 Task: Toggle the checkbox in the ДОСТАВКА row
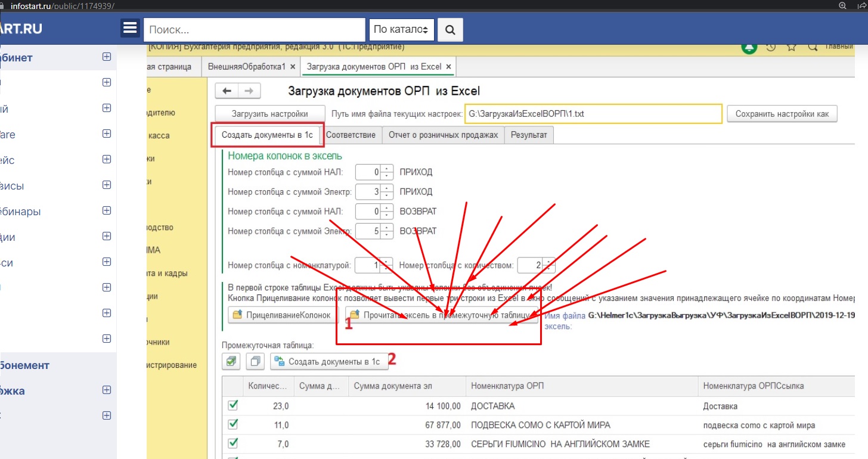pyautogui.click(x=233, y=405)
